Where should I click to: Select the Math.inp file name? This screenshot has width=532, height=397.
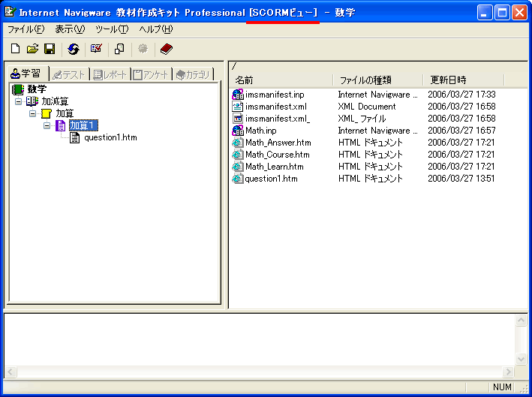point(261,131)
